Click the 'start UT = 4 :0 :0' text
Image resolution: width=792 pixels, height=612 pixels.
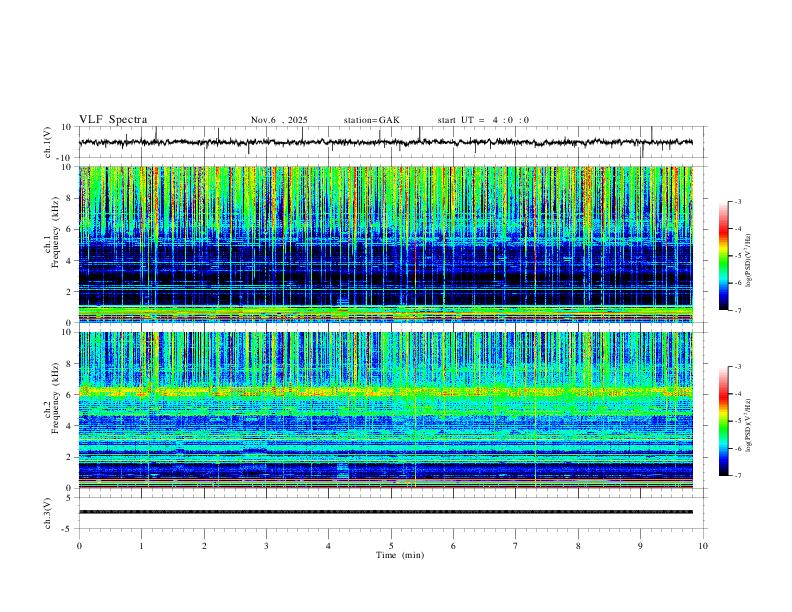coord(483,120)
